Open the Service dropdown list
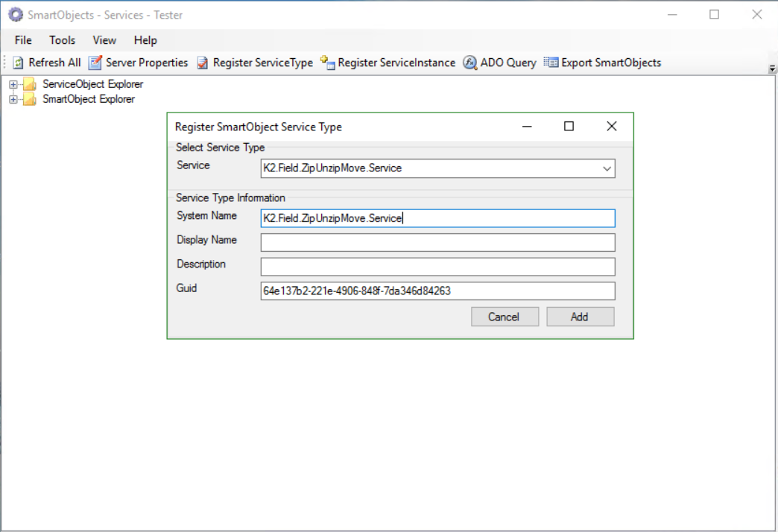This screenshot has width=778, height=532. [607, 168]
